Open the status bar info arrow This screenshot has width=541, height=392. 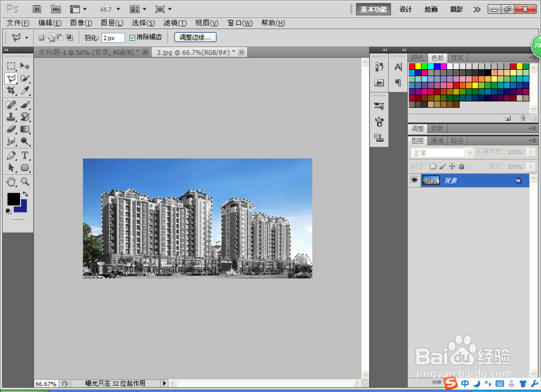coord(164,383)
